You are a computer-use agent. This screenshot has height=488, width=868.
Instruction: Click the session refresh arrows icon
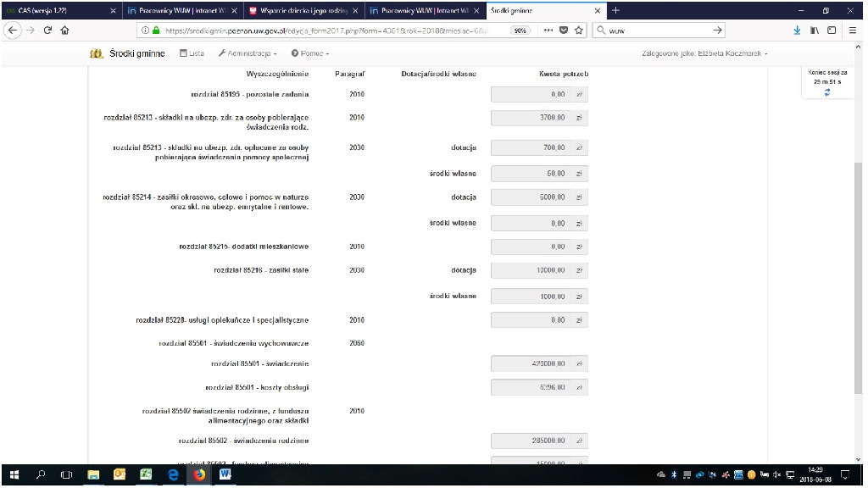[x=826, y=92]
